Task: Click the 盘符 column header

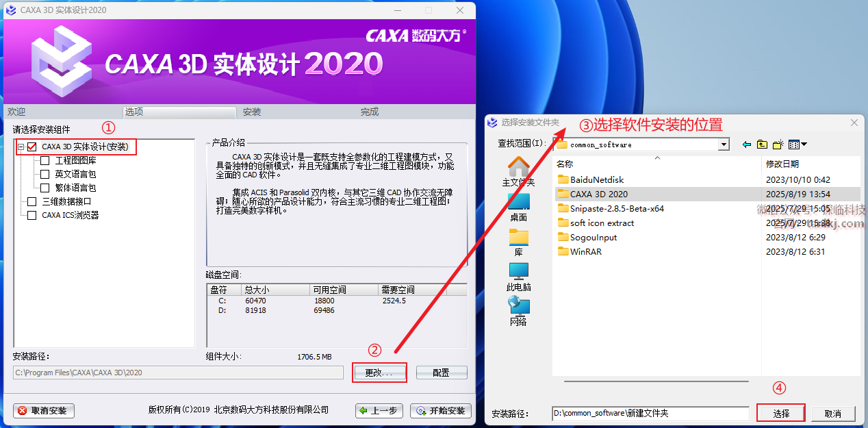Action: click(x=225, y=290)
